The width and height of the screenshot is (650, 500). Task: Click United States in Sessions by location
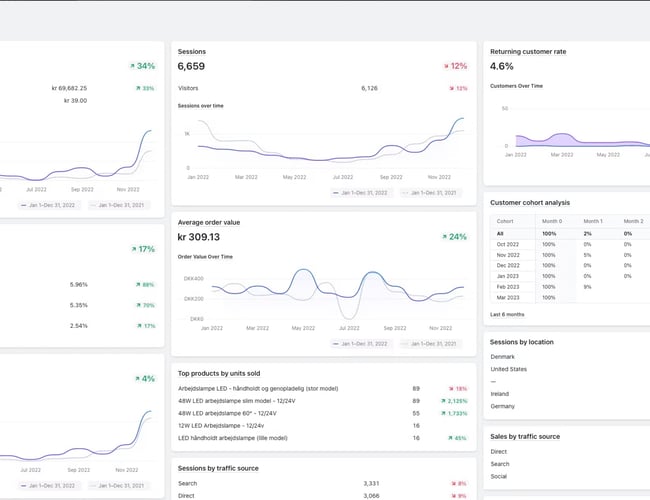[x=509, y=369]
